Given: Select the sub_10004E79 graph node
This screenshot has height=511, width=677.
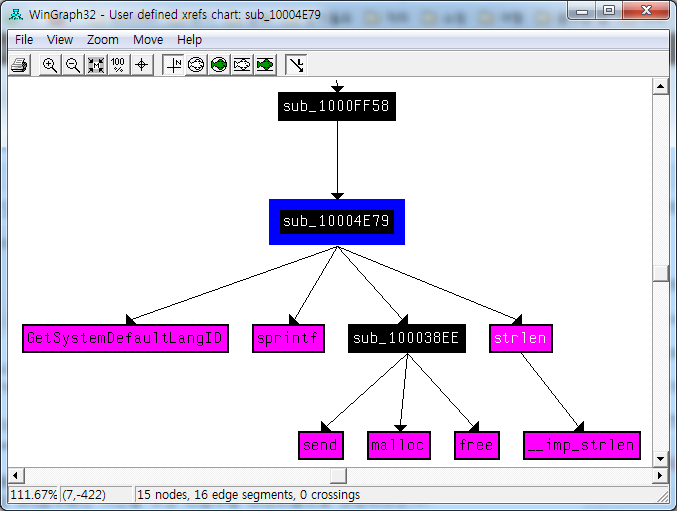Looking at the screenshot, I should point(337,221).
